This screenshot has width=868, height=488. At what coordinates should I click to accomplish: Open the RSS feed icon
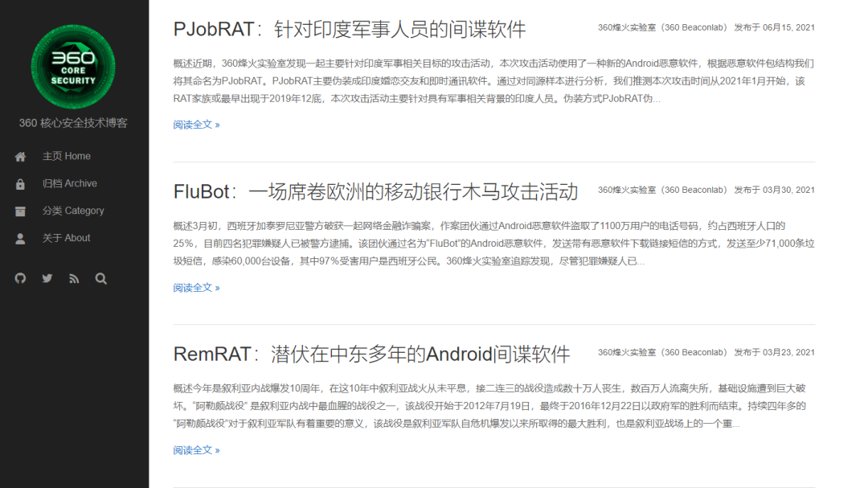(x=74, y=279)
